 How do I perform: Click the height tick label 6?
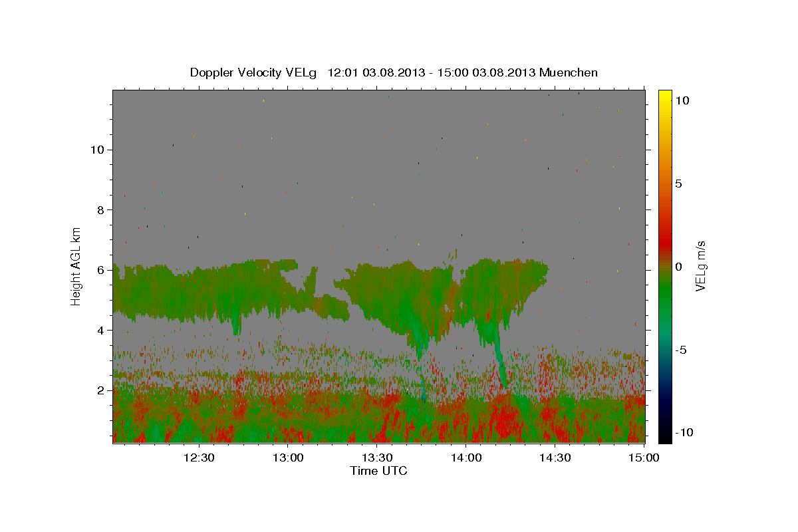[100, 270]
